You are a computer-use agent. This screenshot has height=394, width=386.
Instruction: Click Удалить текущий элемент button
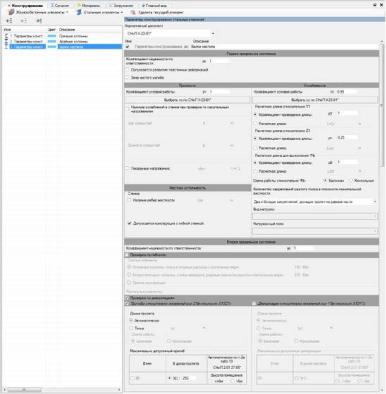pyautogui.click(x=157, y=12)
